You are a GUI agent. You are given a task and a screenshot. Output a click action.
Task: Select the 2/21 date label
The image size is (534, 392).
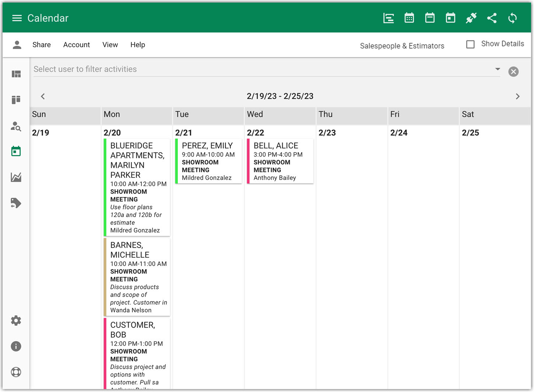pyautogui.click(x=184, y=133)
